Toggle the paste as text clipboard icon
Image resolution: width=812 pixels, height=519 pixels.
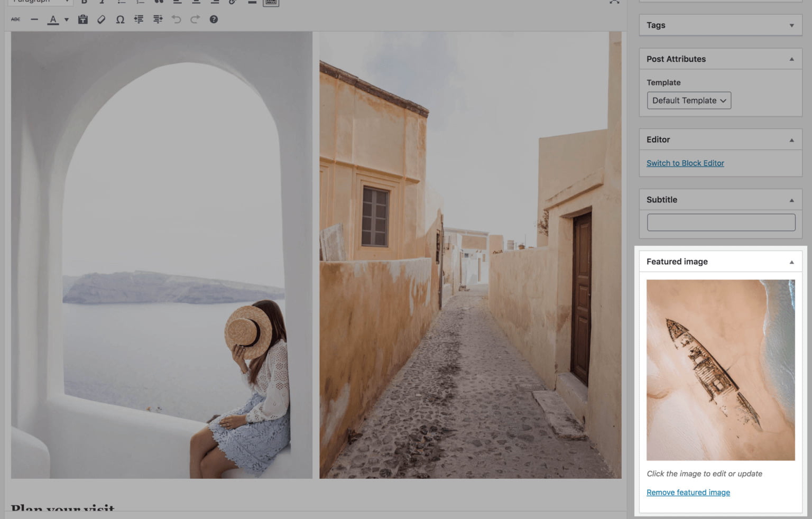[83, 20]
